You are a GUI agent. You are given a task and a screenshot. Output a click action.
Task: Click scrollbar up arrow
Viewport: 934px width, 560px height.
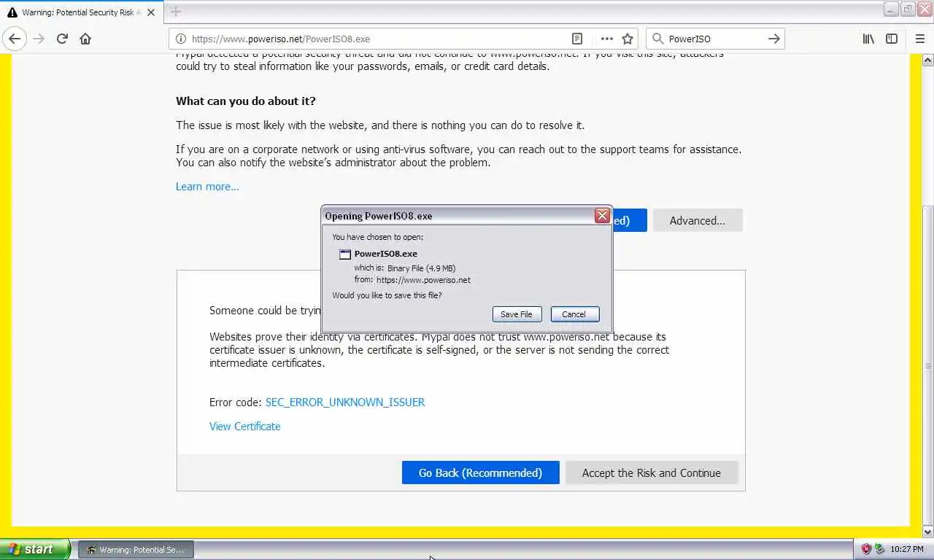click(x=927, y=60)
